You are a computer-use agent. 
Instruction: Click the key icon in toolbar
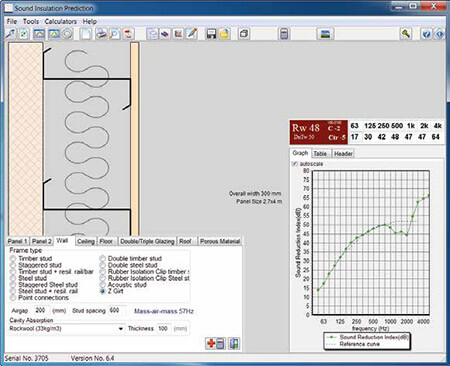point(406,34)
